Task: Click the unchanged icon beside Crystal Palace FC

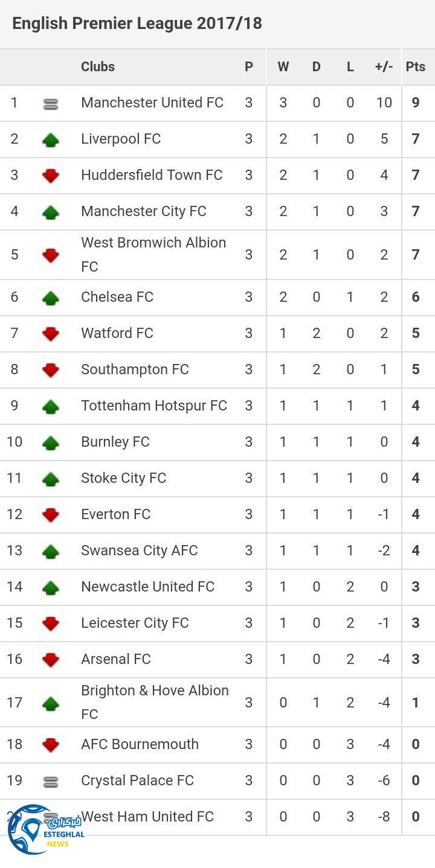Action: point(51,782)
